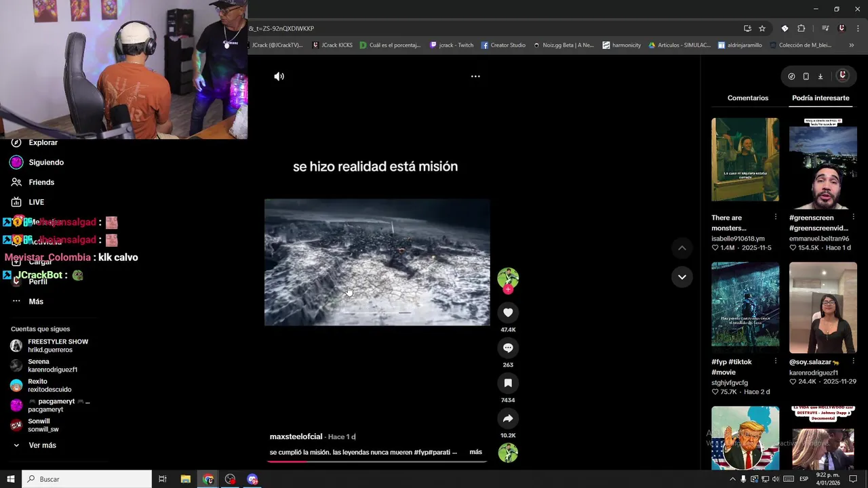Follow maxsteelofcial via the red plus badge

click(x=508, y=289)
